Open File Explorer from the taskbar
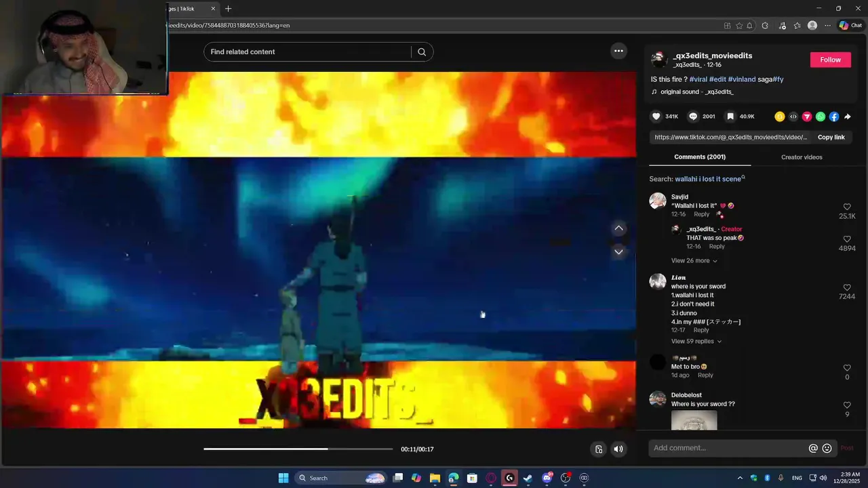Viewport: 868px width, 488px height. click(435, 478)
